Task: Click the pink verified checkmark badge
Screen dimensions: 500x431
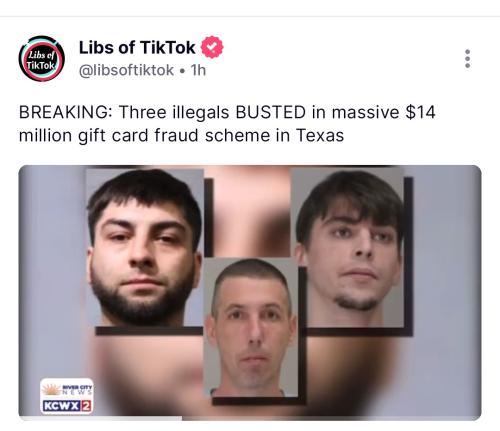Action: coord(212,47)
